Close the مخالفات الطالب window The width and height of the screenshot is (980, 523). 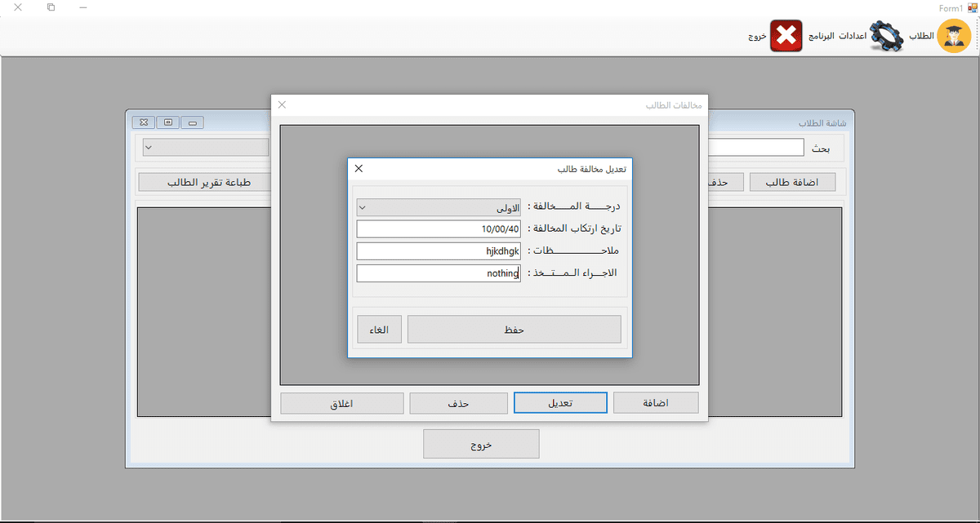click(x=283, y=104)
